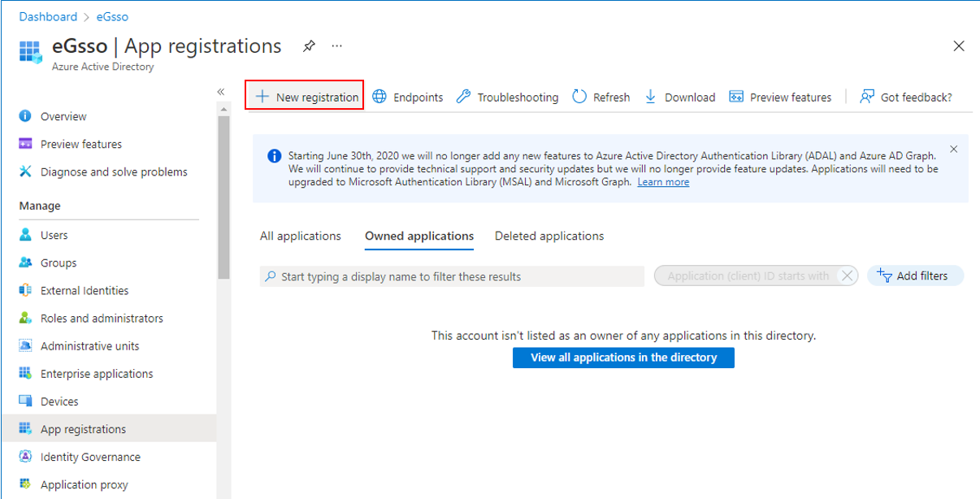Click the Roles and administrators icon
This screenshot has width=980, height=499.
click(25, 318)
